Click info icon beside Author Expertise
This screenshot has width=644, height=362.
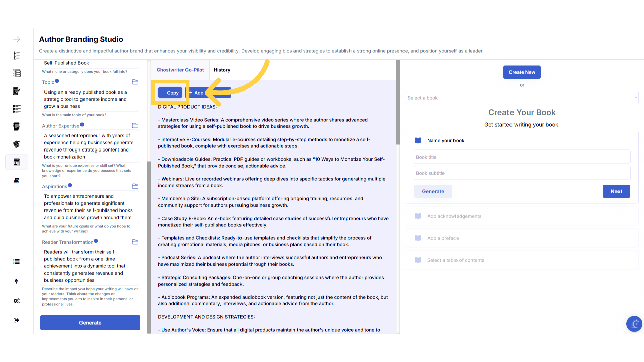point(82,125)
